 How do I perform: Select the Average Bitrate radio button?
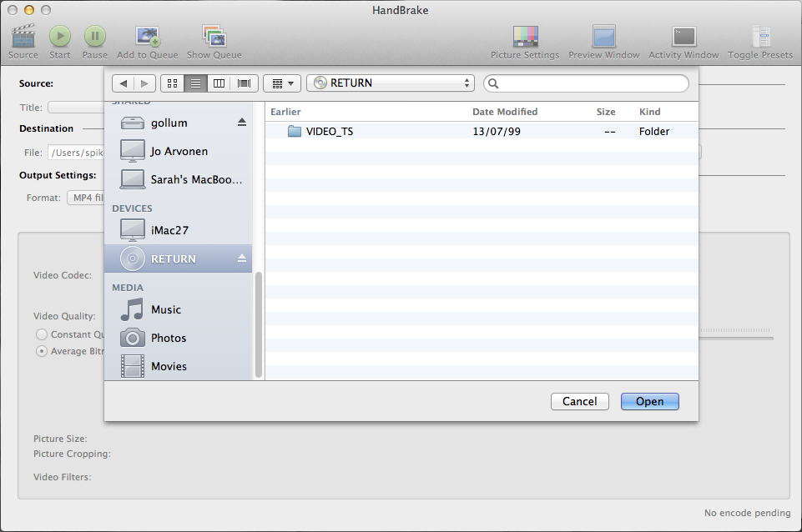(x=42, y=351)
